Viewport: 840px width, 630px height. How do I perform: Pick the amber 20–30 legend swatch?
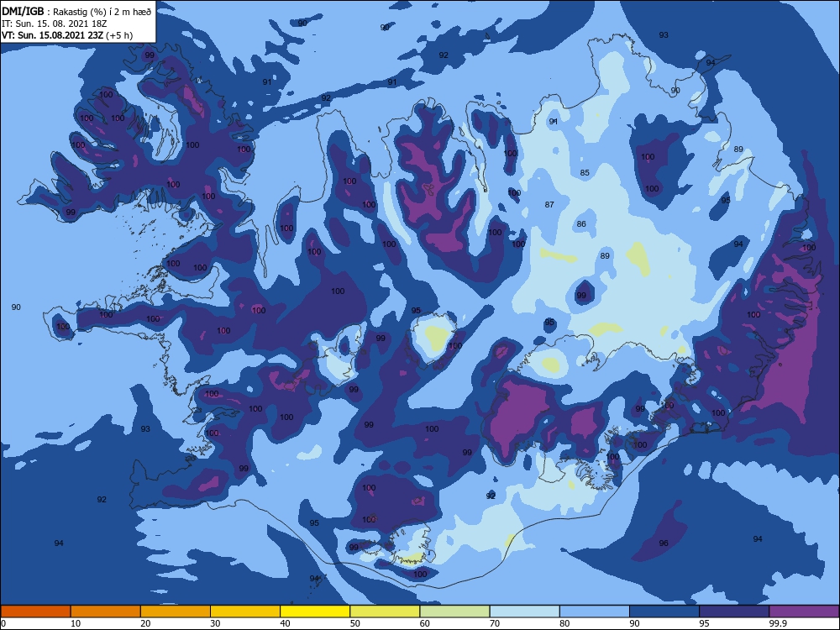point(176,612)
